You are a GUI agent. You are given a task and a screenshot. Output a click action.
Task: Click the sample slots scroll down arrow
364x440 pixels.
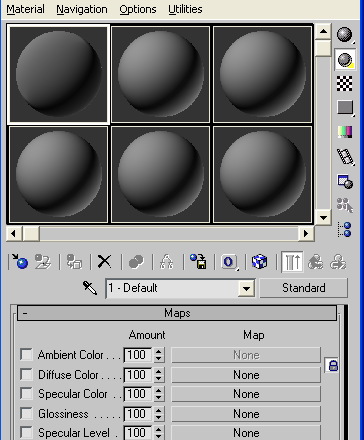323,218
